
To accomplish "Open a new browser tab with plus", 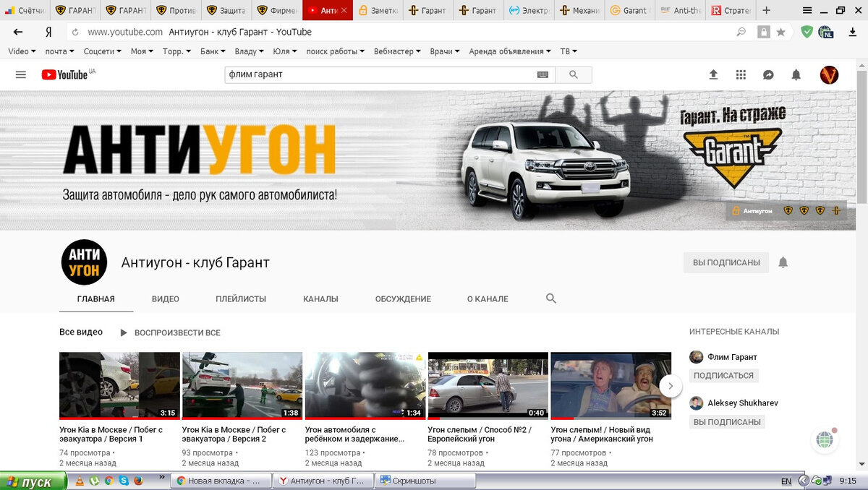I will (767, 10).
